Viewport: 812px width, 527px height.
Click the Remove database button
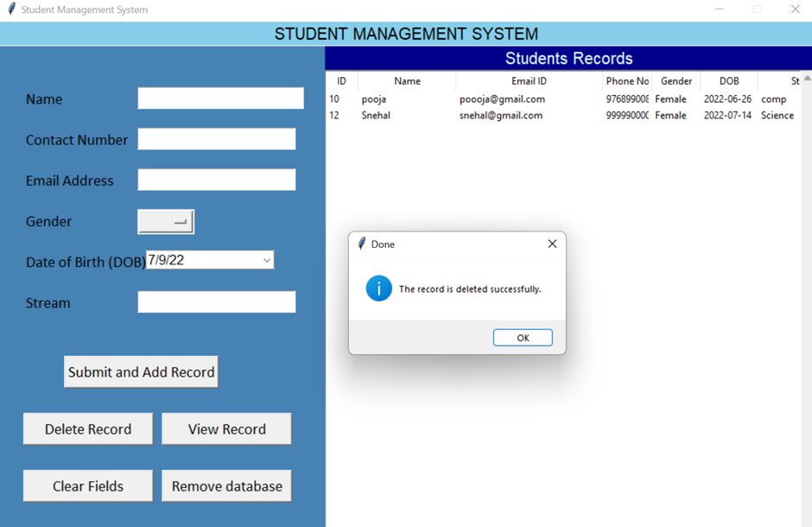(226, 486)
